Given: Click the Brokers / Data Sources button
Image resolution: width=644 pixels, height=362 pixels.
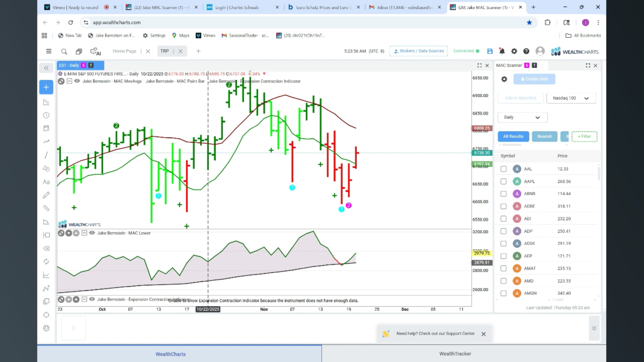Looking at the screenshot, I should (x=419, y=51).
